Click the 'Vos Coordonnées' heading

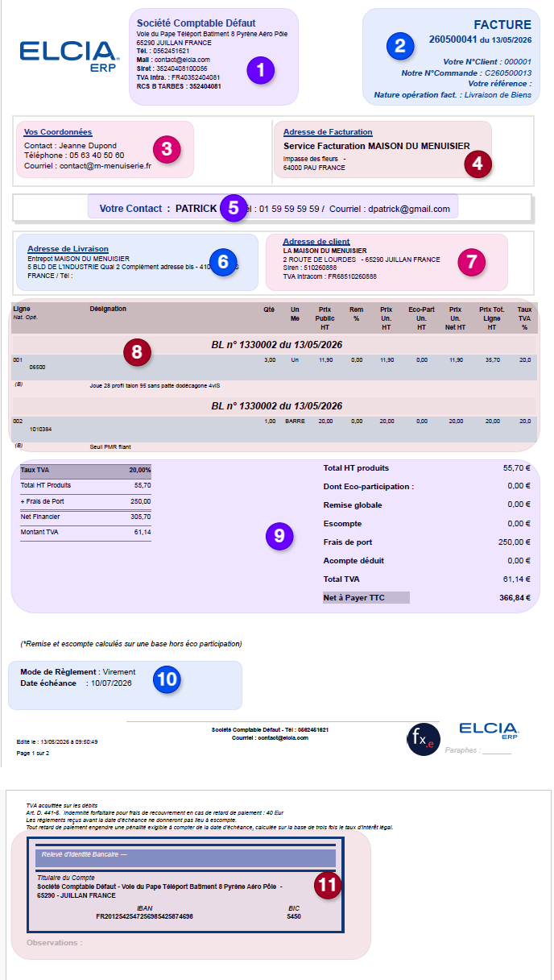58,131
